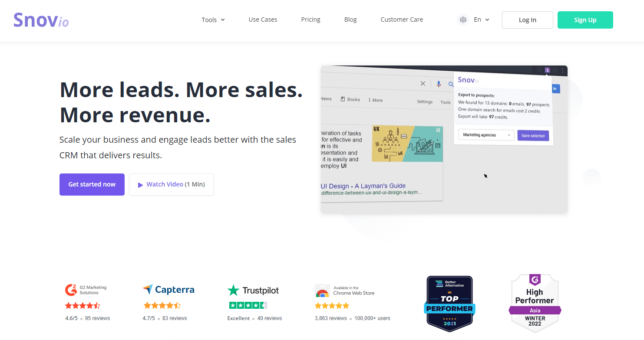Screen dimensions: 644x340
Task: Click More option in demo search tabs
Action: pos(376,100)
